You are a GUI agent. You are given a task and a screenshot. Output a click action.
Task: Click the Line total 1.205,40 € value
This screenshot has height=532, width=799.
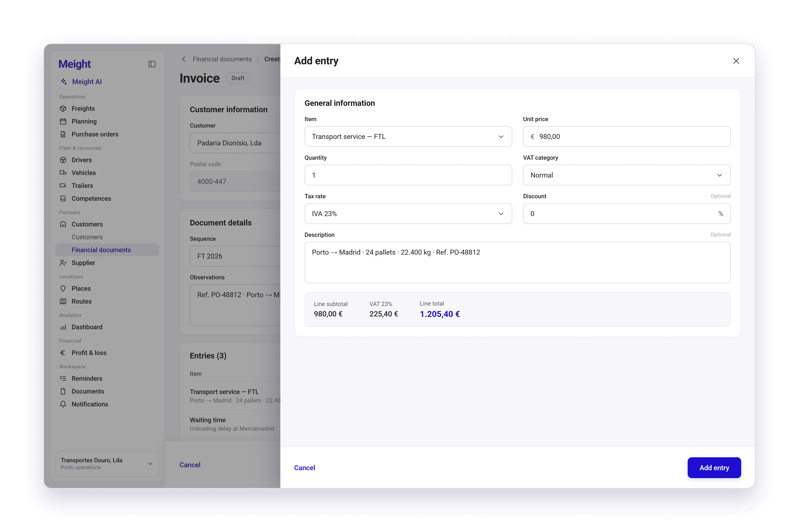(x=440, y=314)
